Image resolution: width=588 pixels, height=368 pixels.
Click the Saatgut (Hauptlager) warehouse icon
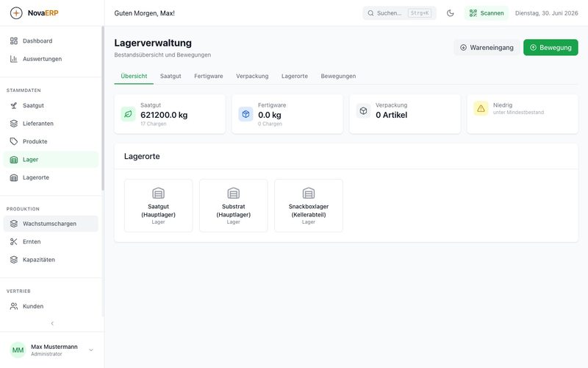coord(158,194)
